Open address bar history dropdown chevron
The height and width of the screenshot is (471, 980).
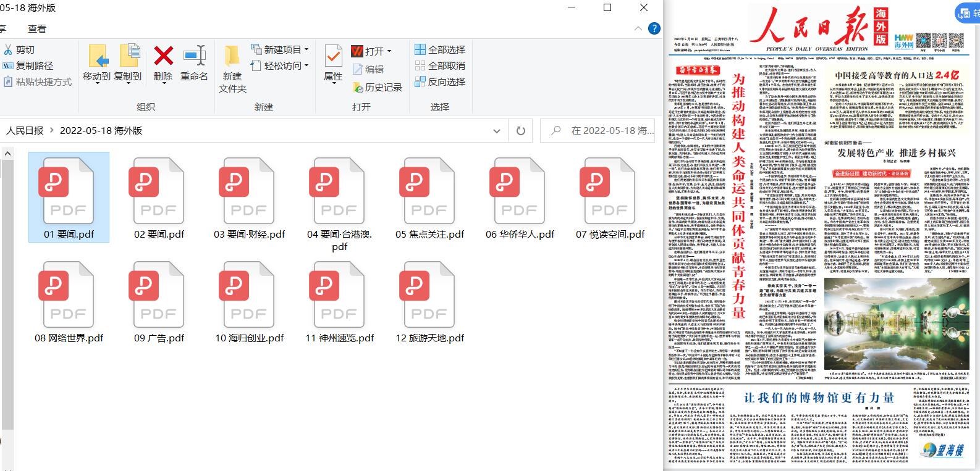[x=497, y=131]
